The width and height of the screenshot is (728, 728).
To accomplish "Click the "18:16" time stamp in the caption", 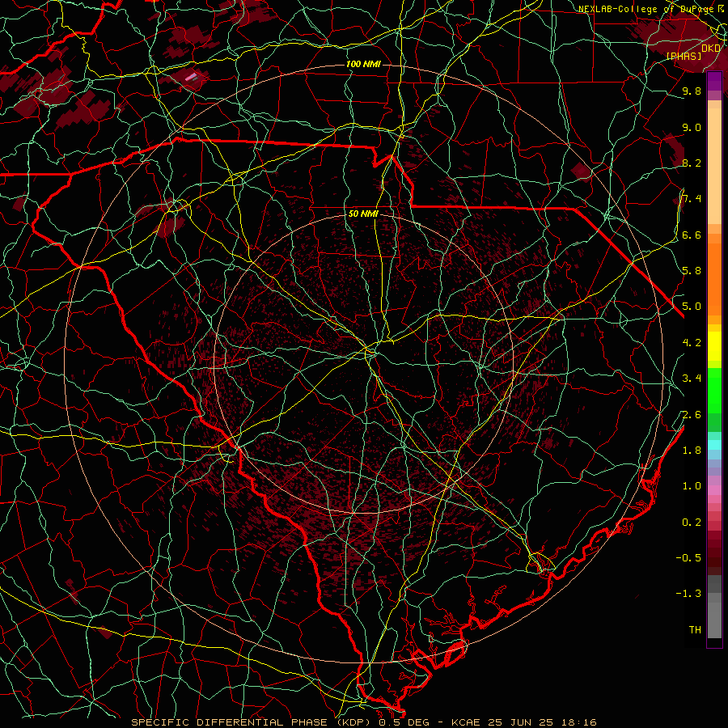I will (578, 722).
